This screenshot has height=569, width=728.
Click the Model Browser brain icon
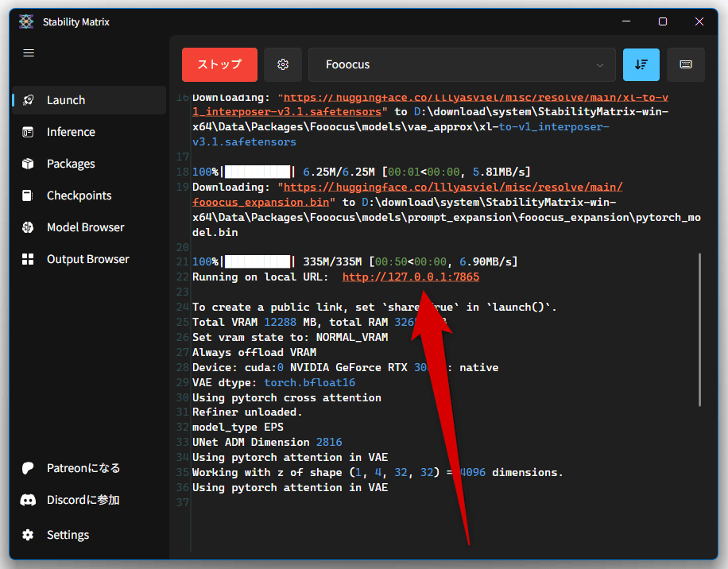29,227
